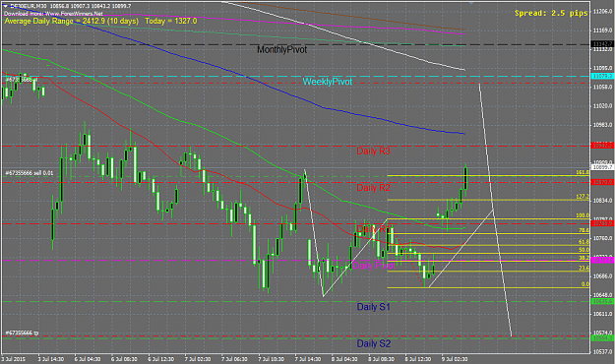
Task: Click 10983.0 on the price scale
Action: point(603,125)
